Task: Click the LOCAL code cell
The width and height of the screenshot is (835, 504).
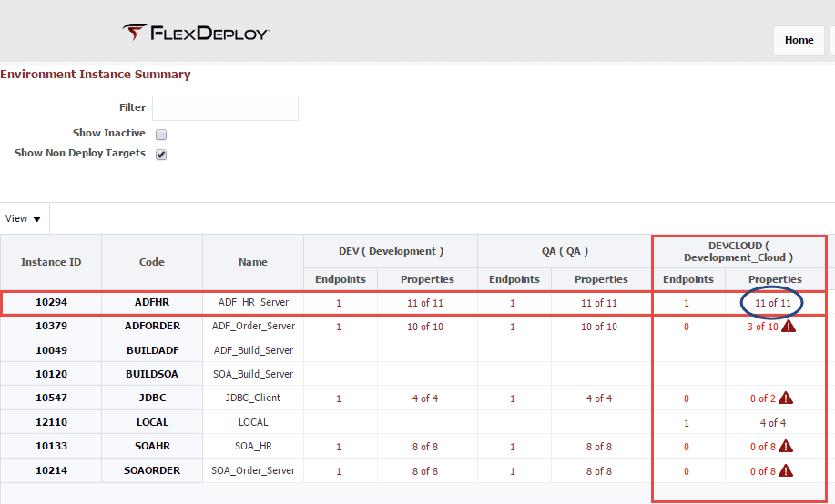Action: coord(152,422)
